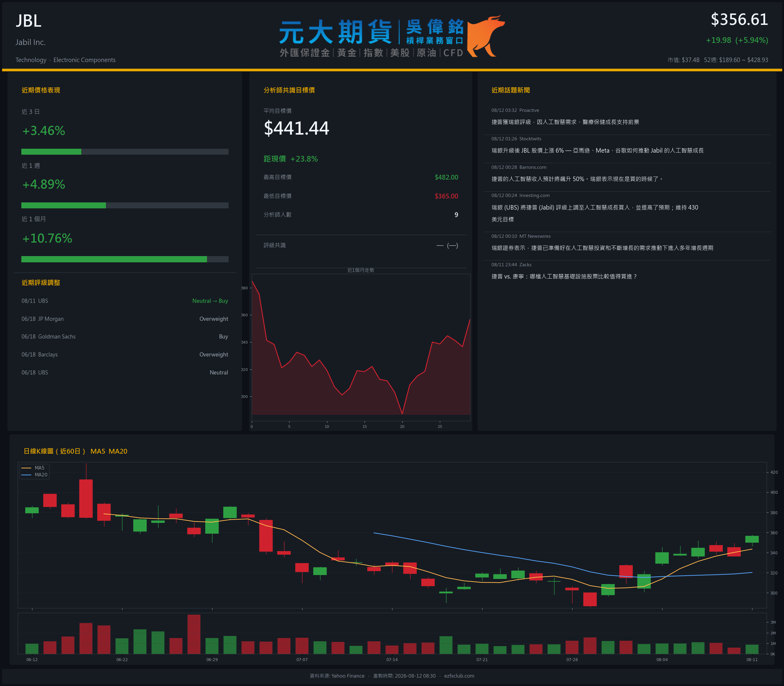Click the 08/11 UBS rating row

125,301
